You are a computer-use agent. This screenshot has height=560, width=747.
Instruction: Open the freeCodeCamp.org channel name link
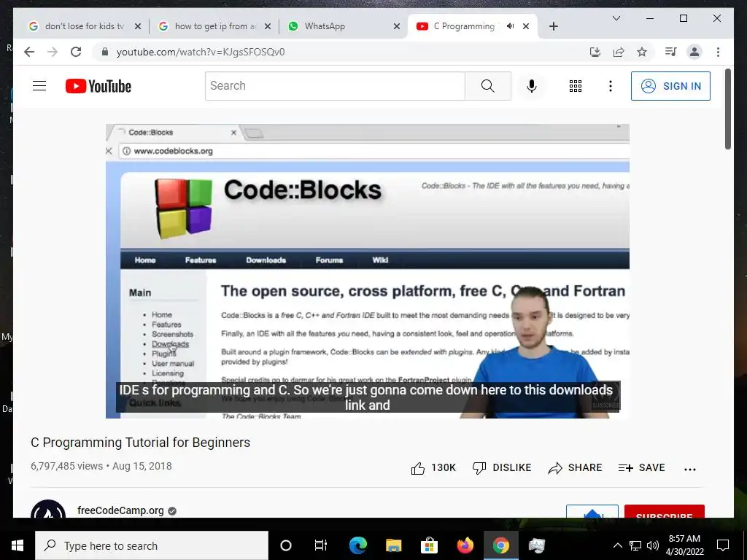[x=120, y=510]
